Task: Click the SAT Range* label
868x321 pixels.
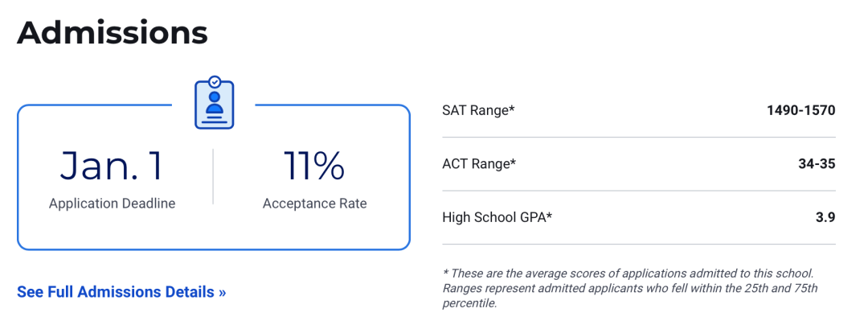Action: pyautogui.click(x=478, y=110)
